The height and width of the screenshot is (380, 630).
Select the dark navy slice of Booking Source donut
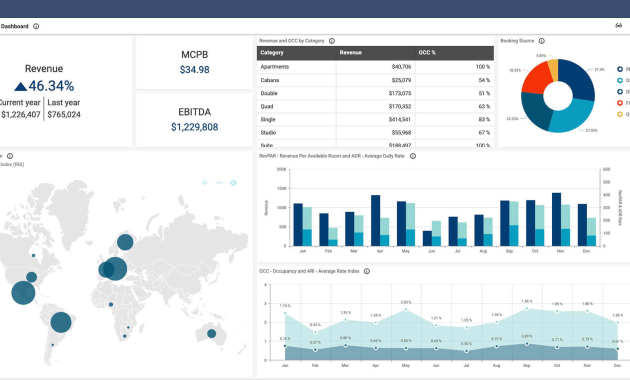[x=578, y=80]
